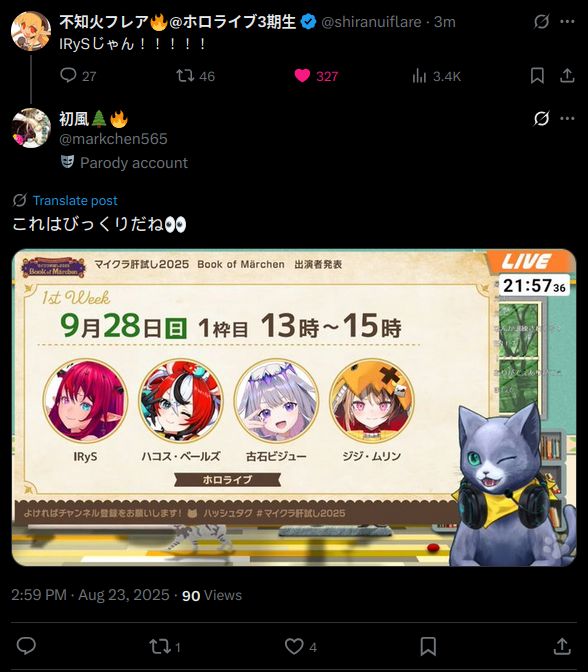Open shiranuiflare's profile avatar
This screenshot has height=672, width=588.
(x=31, y=31)
